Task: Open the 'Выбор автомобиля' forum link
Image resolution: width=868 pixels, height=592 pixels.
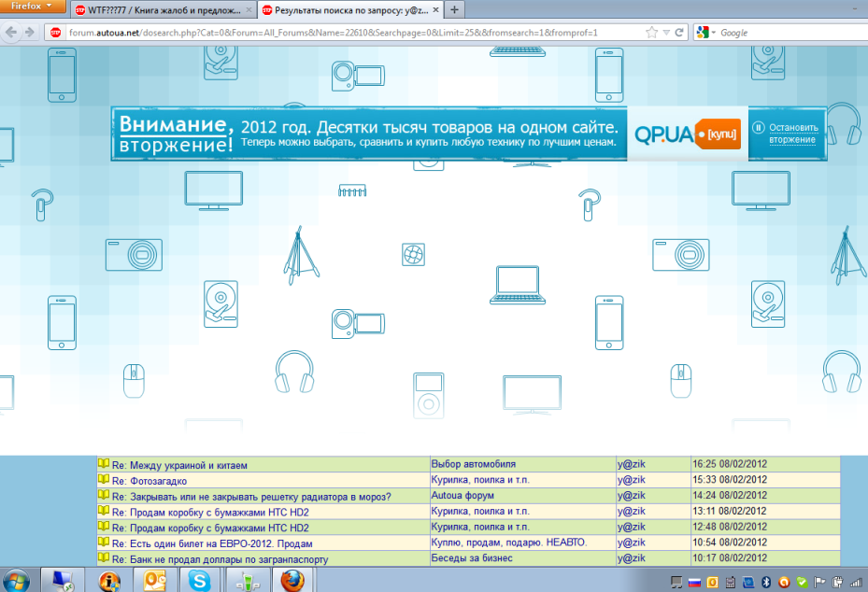Action: pos(473,464)
